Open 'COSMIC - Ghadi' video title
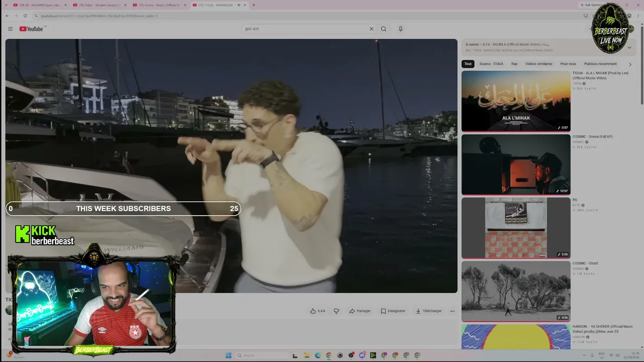The width and height of the screenshot is (644, 362). (x=585, y=263)
